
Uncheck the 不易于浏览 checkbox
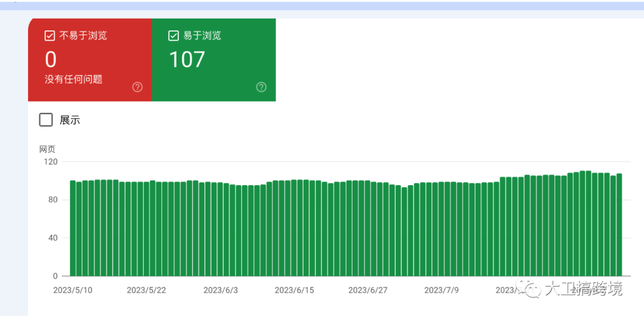point(49,36)
